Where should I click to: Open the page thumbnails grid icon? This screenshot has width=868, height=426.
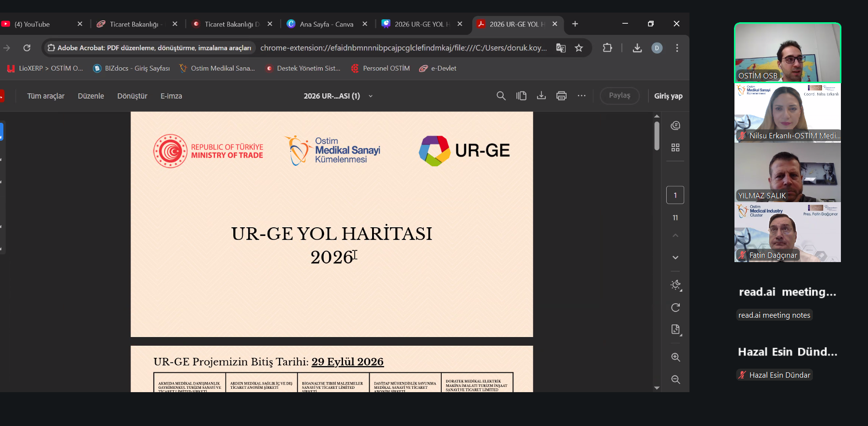pyautogui.click(x=675, y=147)
